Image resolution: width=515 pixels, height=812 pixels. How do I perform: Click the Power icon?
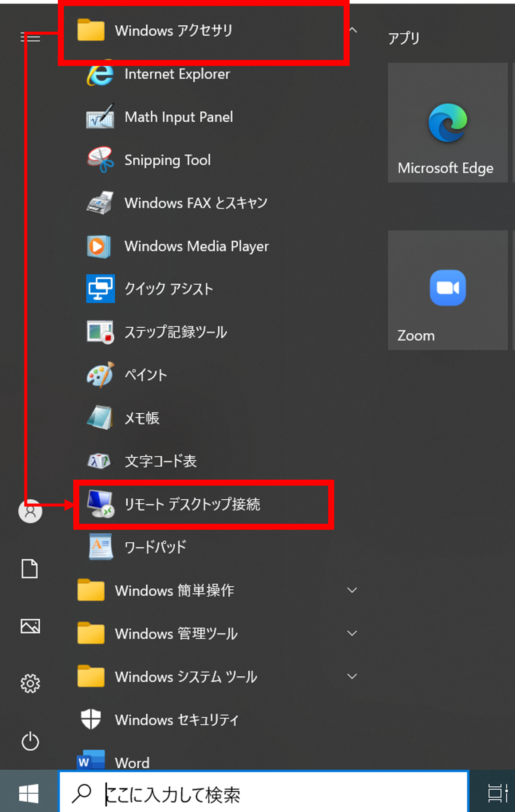pos(30,741)
